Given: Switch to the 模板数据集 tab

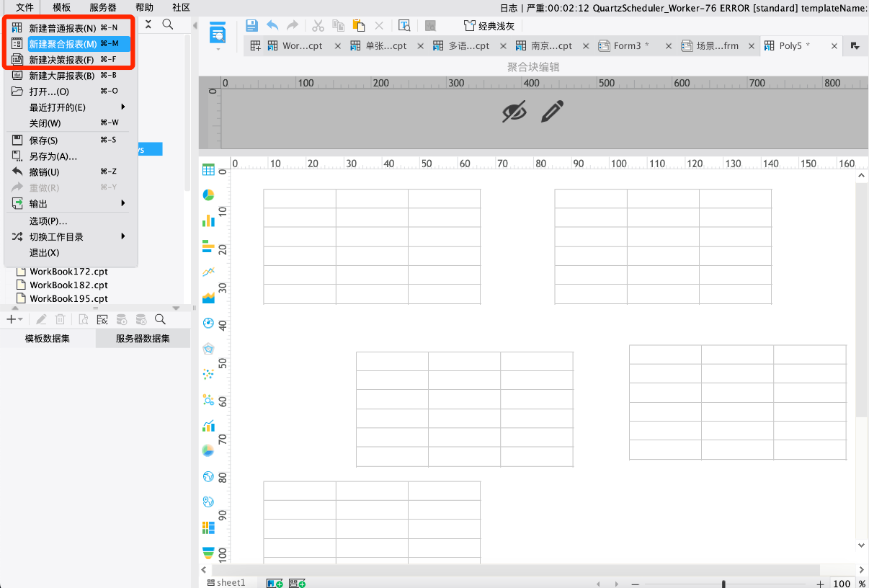Looking at the screenshot, I should (x=48, y=339).
